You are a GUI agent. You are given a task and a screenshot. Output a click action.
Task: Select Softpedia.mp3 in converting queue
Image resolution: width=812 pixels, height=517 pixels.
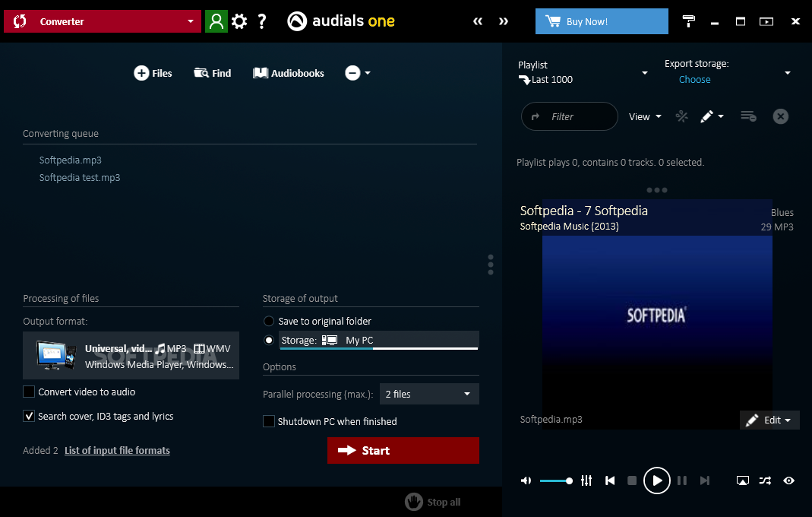pos(71,160)
